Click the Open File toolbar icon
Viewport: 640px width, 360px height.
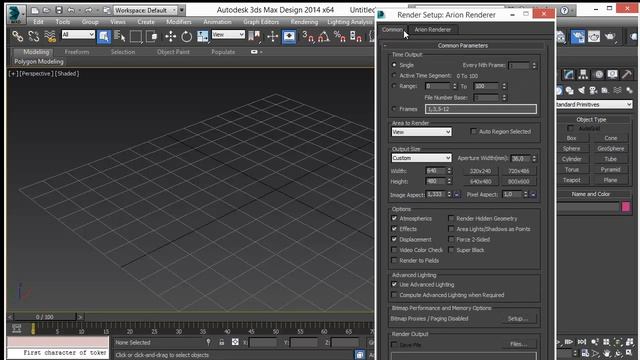(x=47, y=10)
